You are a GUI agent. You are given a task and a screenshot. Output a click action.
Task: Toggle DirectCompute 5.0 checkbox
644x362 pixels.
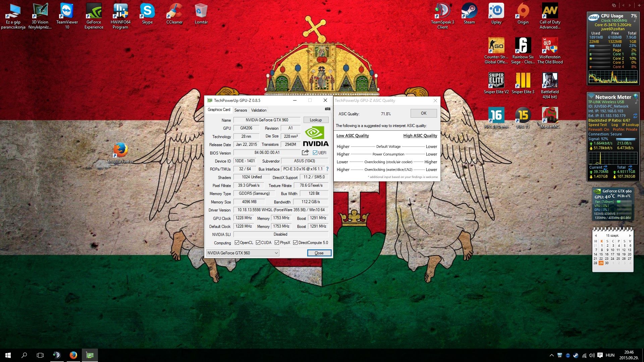(x=295, y=243)
